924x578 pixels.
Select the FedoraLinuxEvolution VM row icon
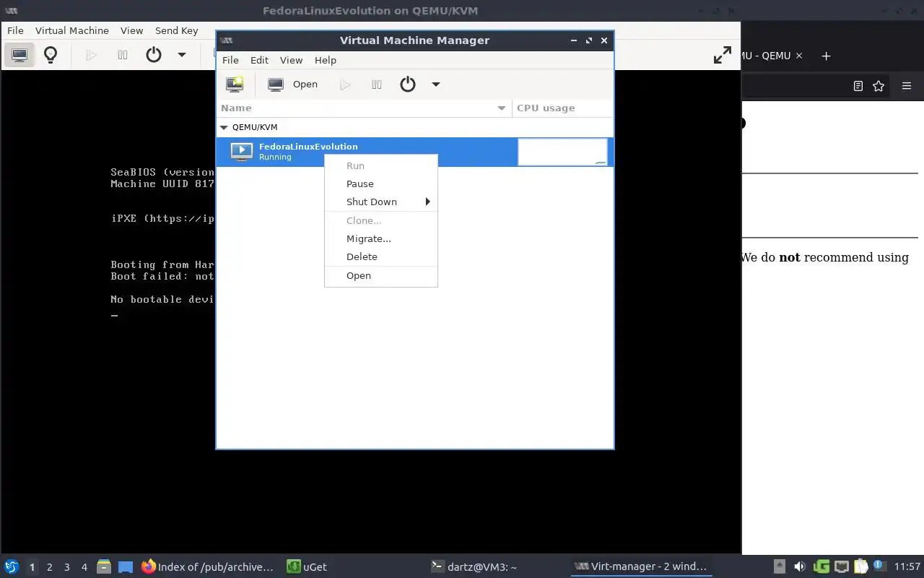[x=242, y=152]
